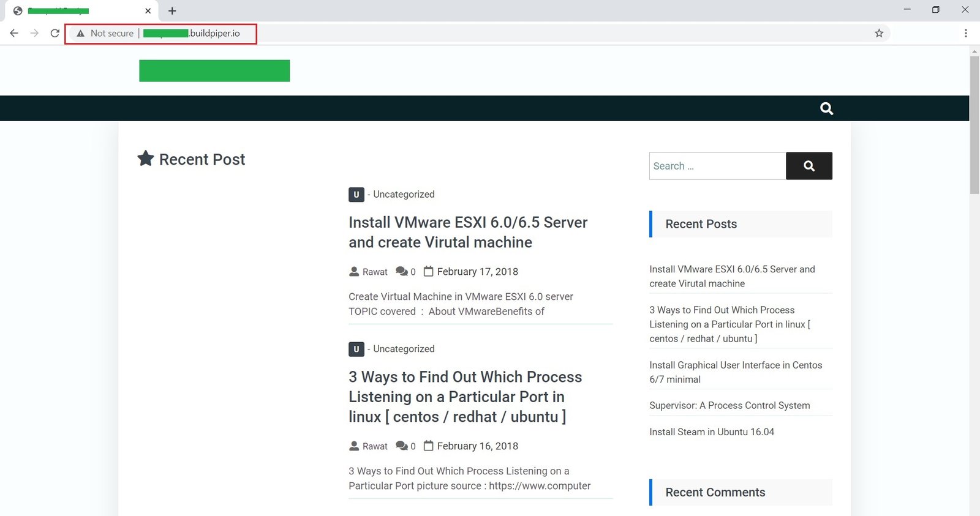Click the browser forward arrow

pyautogui.click(x=34, y=33)
